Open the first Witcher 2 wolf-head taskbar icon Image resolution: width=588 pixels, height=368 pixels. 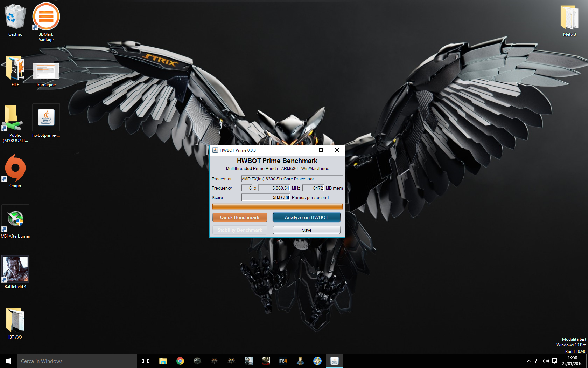point(214,361)
